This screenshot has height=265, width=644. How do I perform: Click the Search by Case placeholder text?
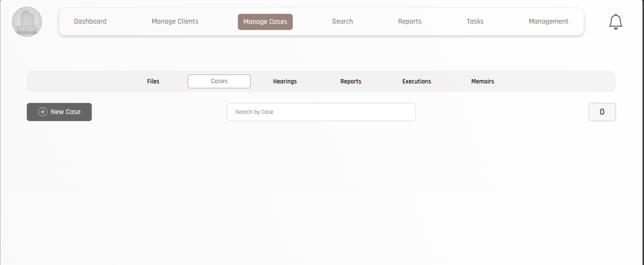point(254,112)
